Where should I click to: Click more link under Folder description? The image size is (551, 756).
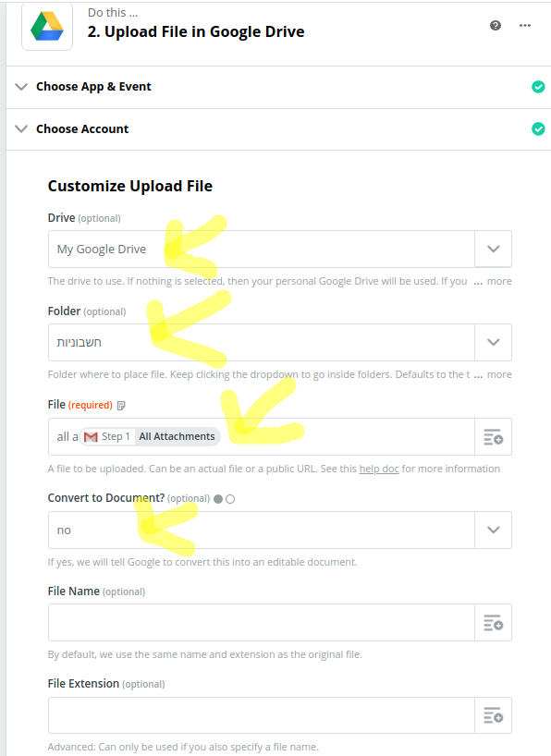[499, 374]
